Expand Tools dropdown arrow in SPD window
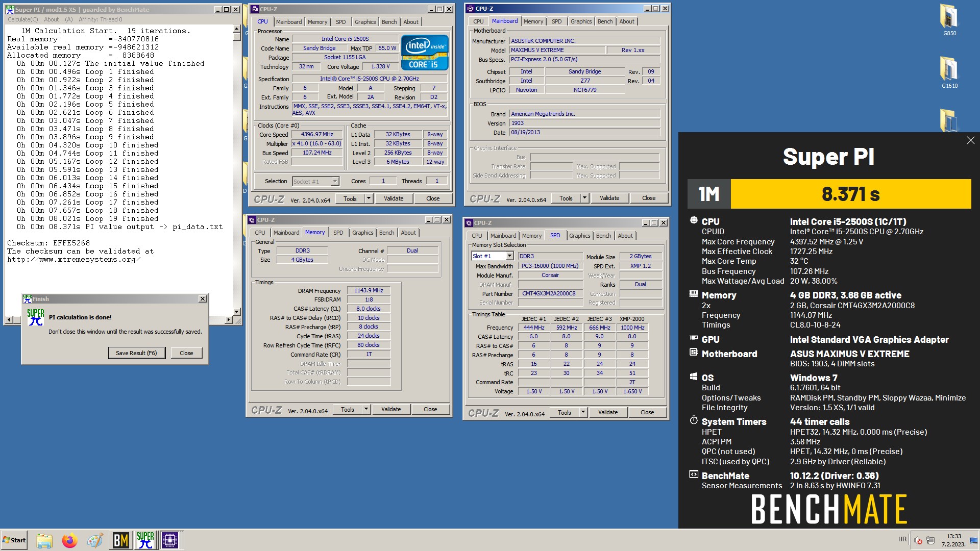Viewport: 980px width, 551px height. pos(583,412)
